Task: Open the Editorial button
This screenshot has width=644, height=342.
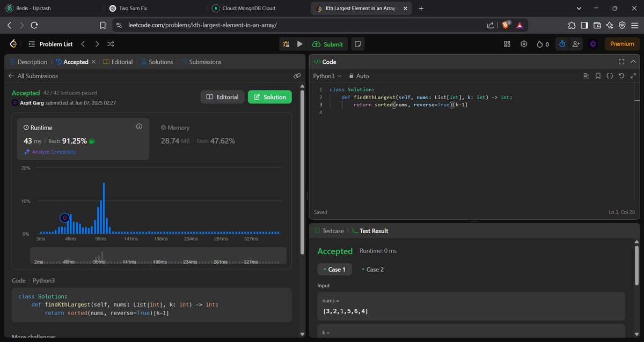Action: [x=223, y=97]
